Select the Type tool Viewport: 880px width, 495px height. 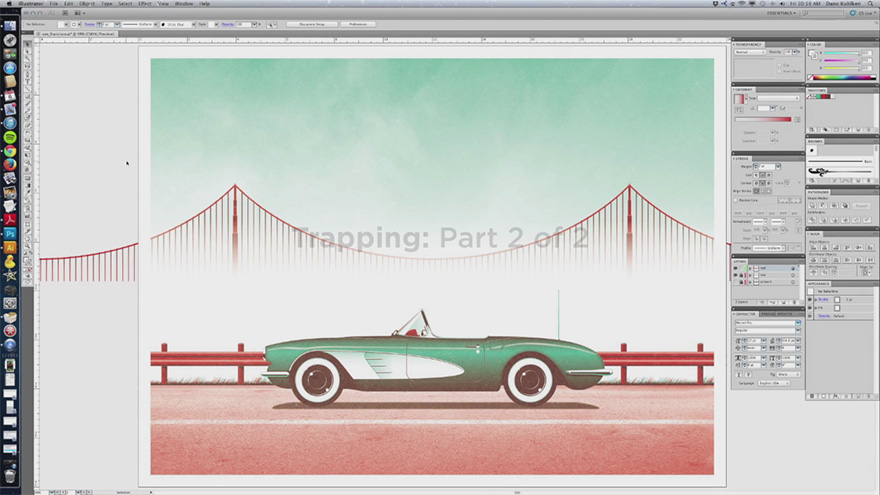tap(28, 81)
